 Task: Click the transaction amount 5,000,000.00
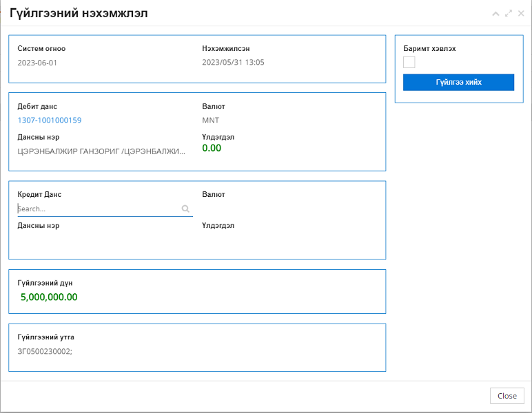pyautogui.click(x=49, y=297)
